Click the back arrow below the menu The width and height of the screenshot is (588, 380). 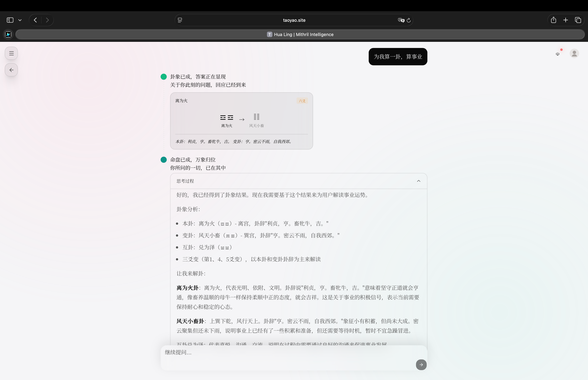coord(11,70)
